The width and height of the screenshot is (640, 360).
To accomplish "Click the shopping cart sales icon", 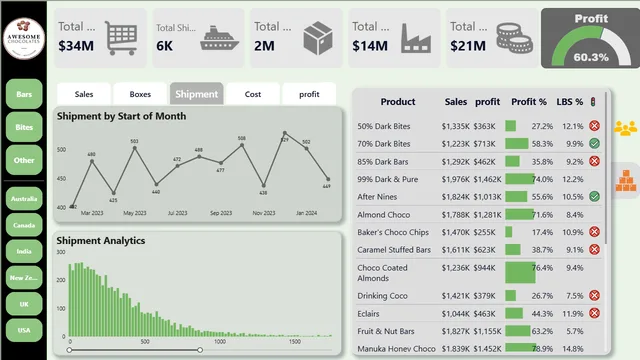I will coord(121,38).
